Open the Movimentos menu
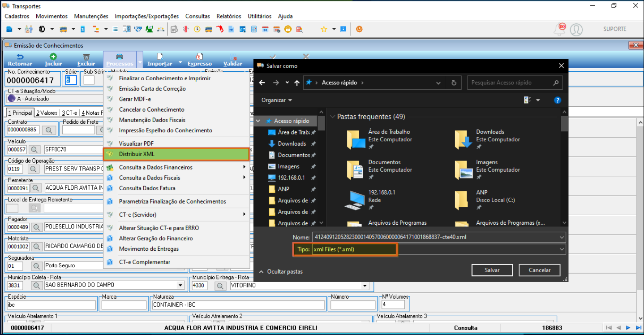The image size is (644, 335). pyautogui.click(x=52, y=16)
